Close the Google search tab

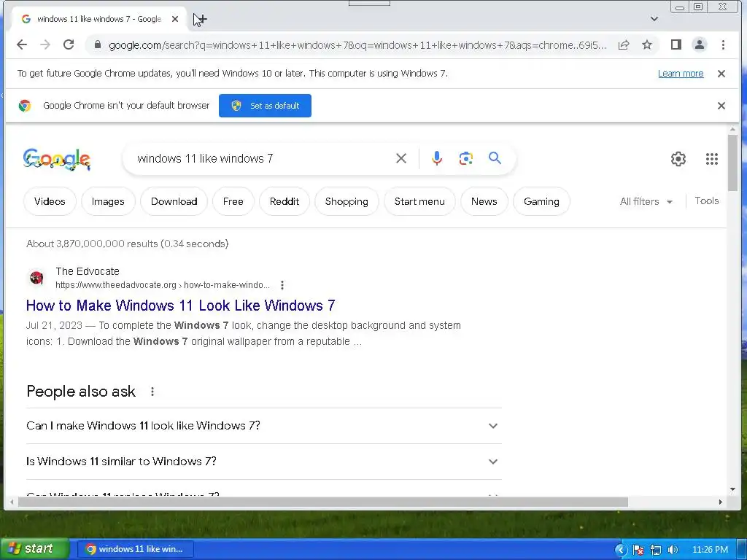point(175,19)
